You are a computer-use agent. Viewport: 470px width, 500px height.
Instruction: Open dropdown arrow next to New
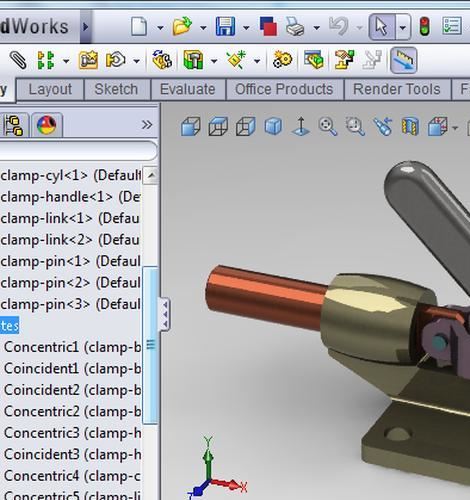(160, 28)
